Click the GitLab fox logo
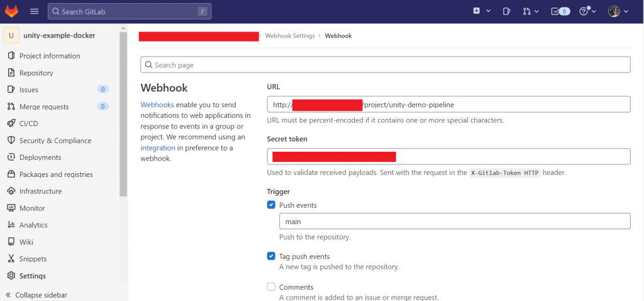This screenshot has width=644, height=301. (11, 11)
